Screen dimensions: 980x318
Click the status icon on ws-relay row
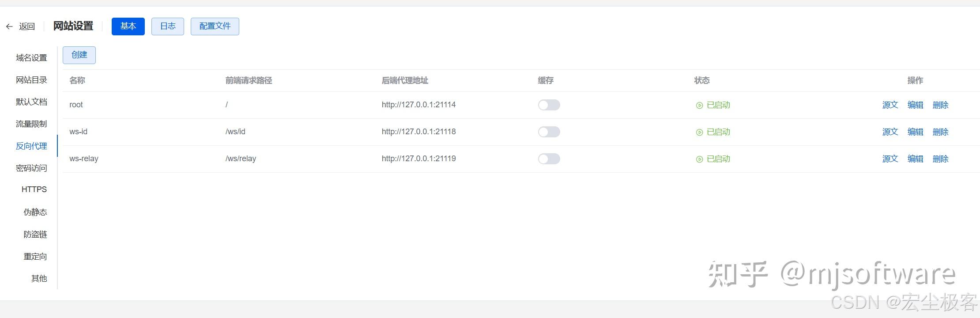(x=699, y=159)
